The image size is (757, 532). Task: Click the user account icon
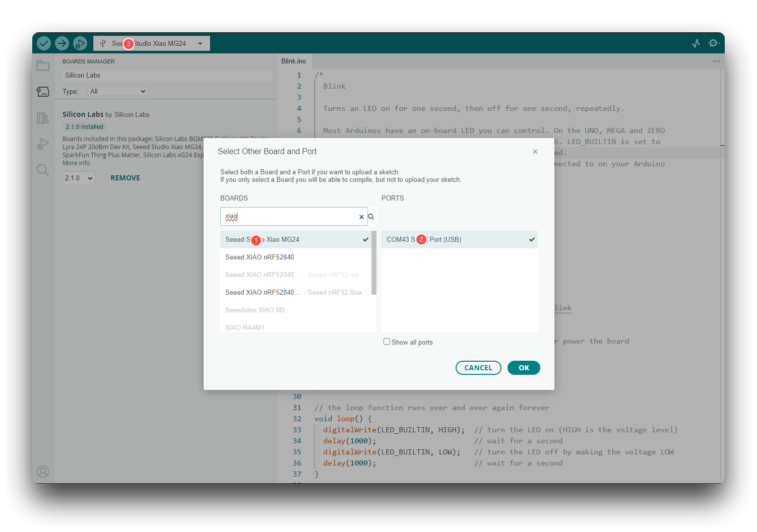pos(43,472)
